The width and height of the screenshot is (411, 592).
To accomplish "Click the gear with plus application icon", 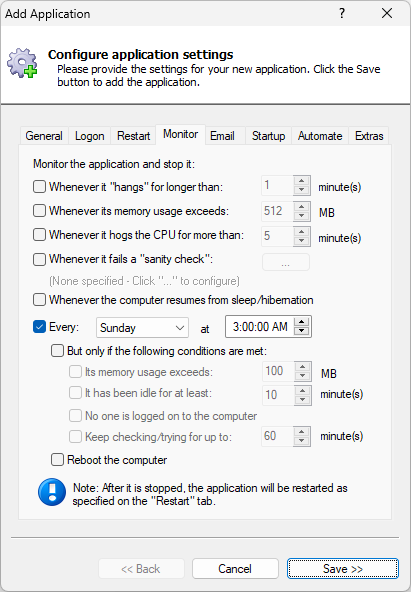I will click(x=22, y=63).
